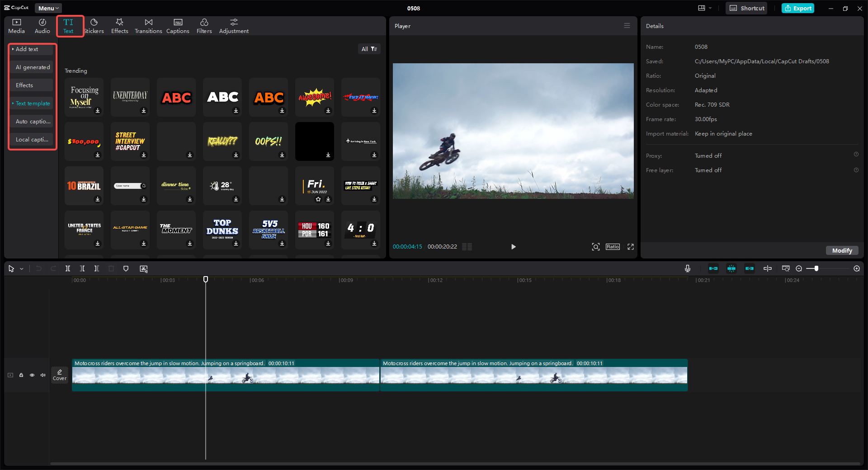This screenshot has height=470, width=868.
Task: Open the Transitions panel
Action: (148, 26)
